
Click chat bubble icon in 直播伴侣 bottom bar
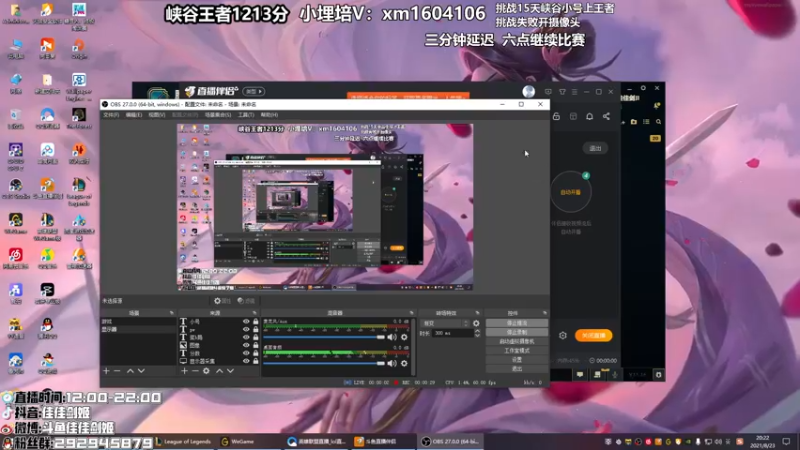(x=580, y=374)
